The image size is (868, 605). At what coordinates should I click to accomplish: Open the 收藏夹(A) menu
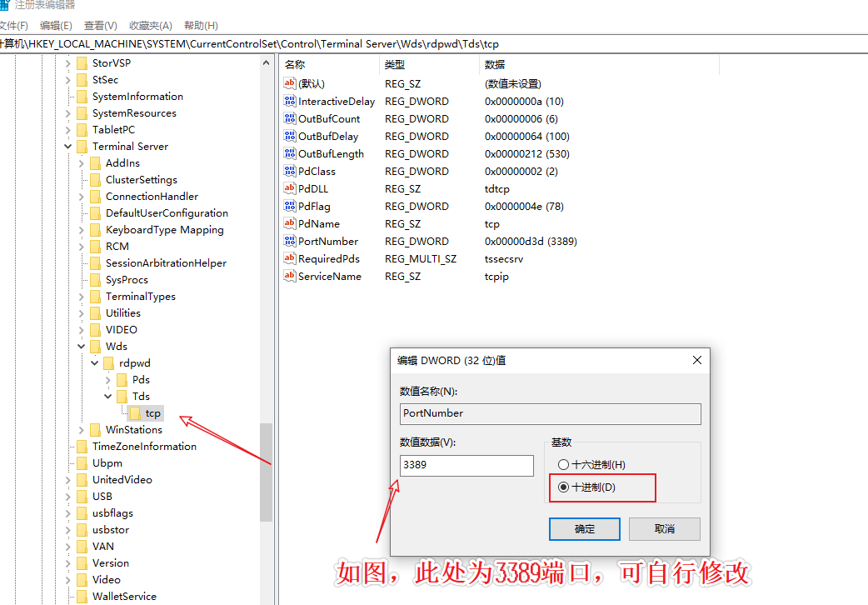point(150,25)
